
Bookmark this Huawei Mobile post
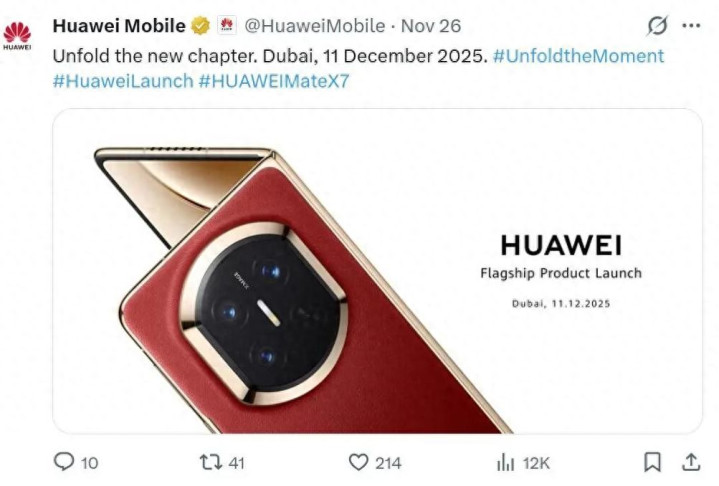pos(652,462)
